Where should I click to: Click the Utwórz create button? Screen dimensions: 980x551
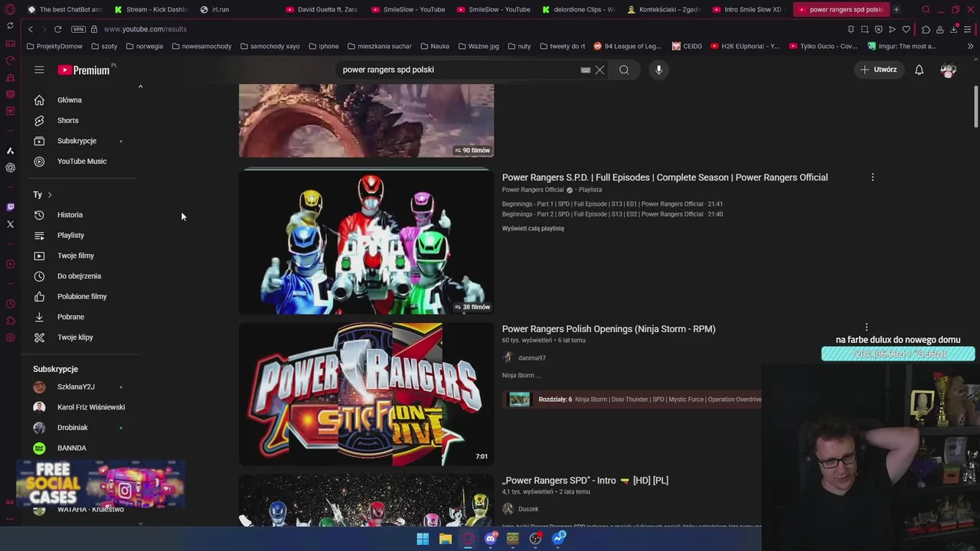[x=878, y=70]
